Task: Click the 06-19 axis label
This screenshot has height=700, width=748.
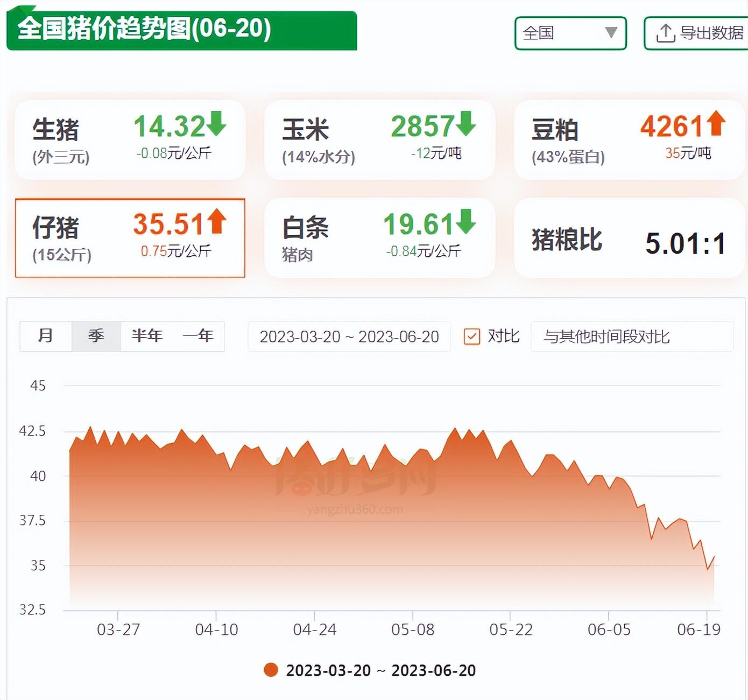Action: tap(698, 629)
